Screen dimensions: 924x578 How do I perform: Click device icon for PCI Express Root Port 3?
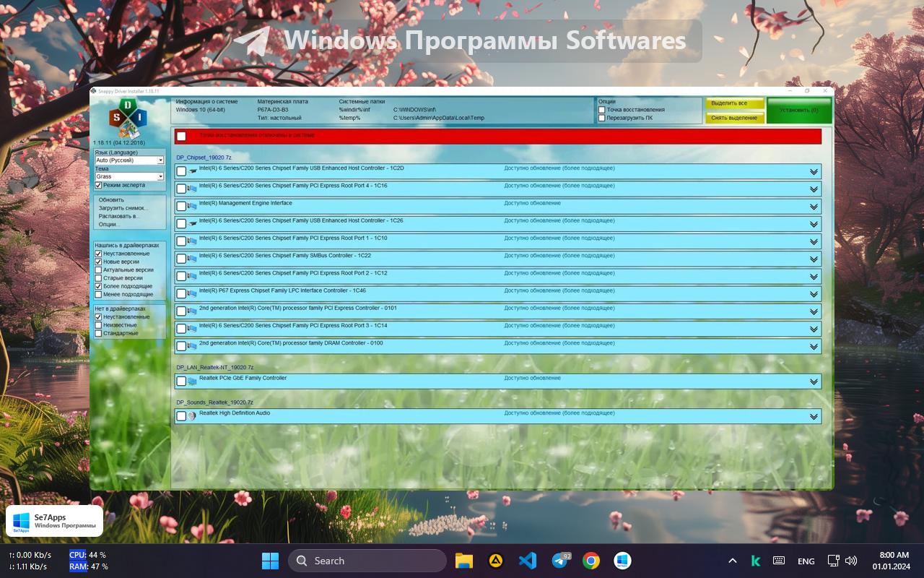click(192, 329)
